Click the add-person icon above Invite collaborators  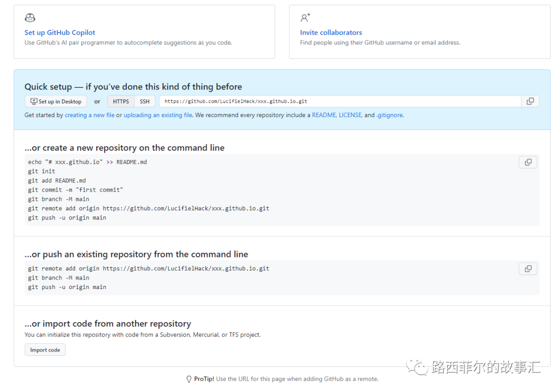point(305,18)
